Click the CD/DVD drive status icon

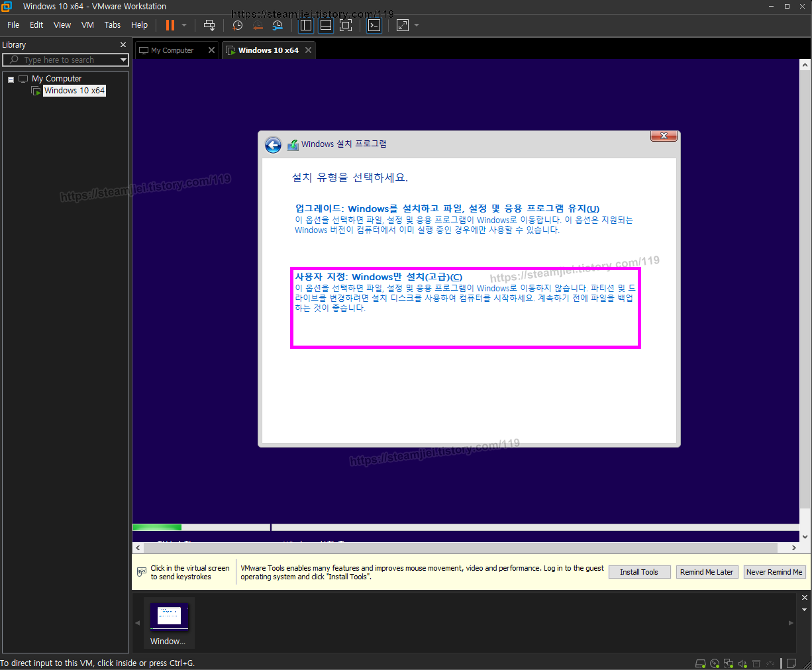pyautogui.click(x=715, y=663)
